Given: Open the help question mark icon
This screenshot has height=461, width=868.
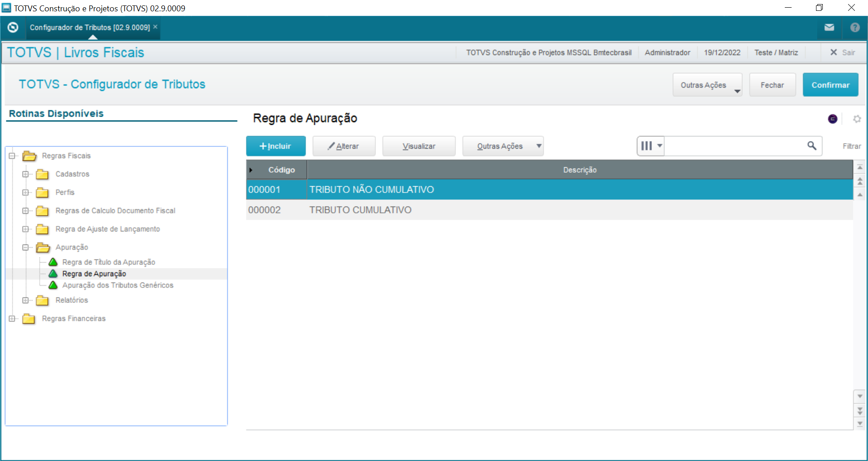Looking at the screenshot, I should tap(854, 28).
